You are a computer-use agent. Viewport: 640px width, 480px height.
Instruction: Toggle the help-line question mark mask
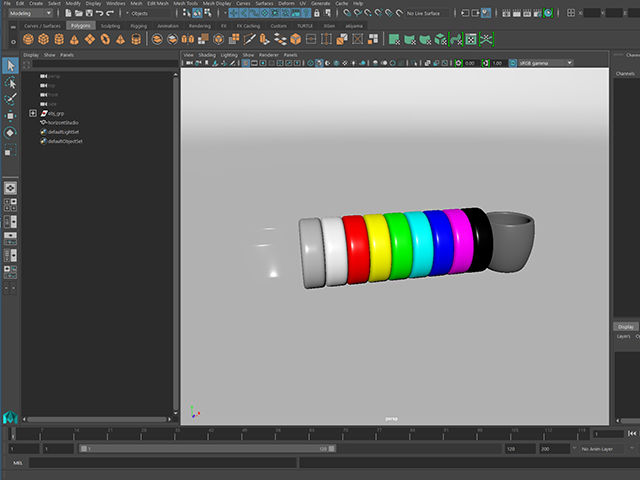(306, 13)
